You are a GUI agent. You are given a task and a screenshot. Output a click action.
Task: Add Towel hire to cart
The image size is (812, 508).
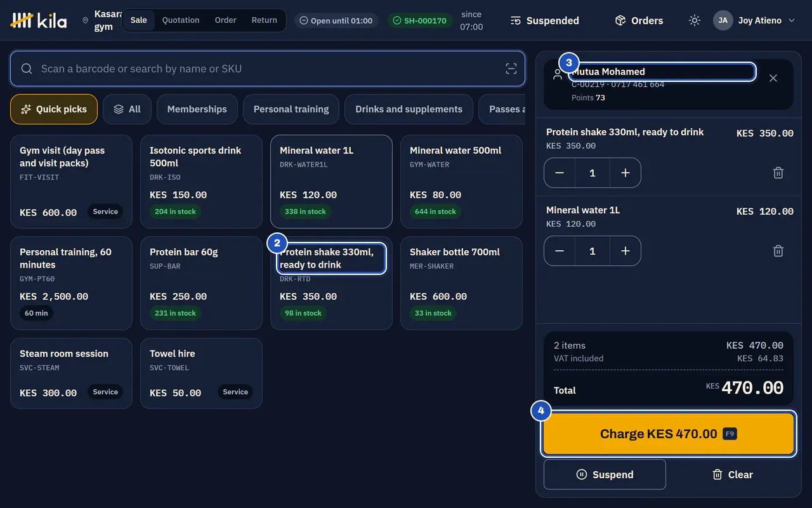point(201,373)
